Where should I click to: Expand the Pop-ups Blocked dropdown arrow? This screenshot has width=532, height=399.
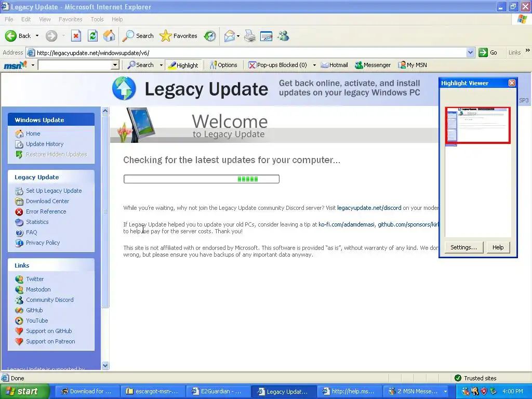(314, 65)
